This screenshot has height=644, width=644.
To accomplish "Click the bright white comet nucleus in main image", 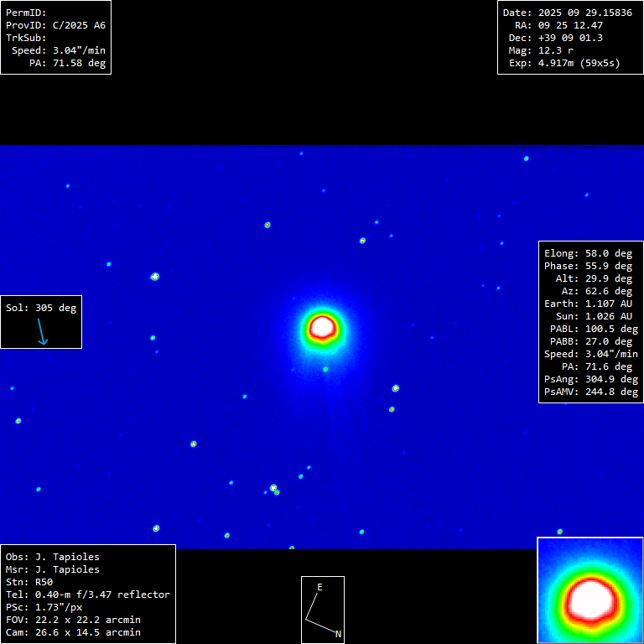I will 323,327.
